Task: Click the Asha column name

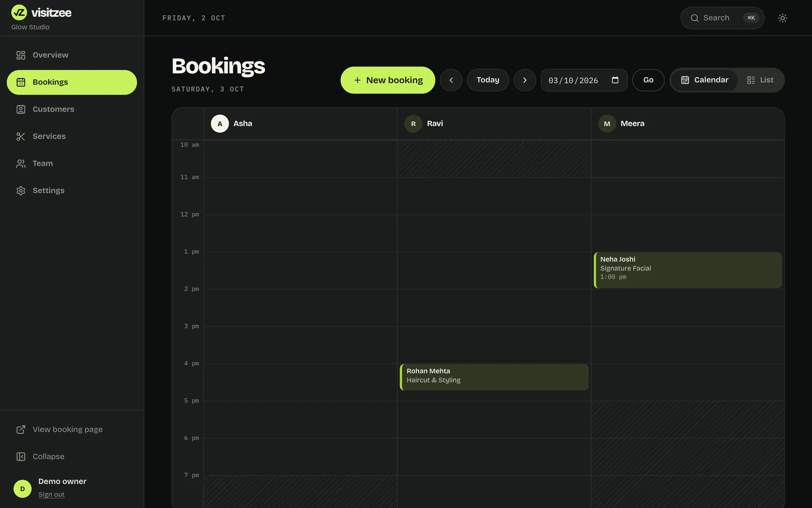Action: (243, 124)
